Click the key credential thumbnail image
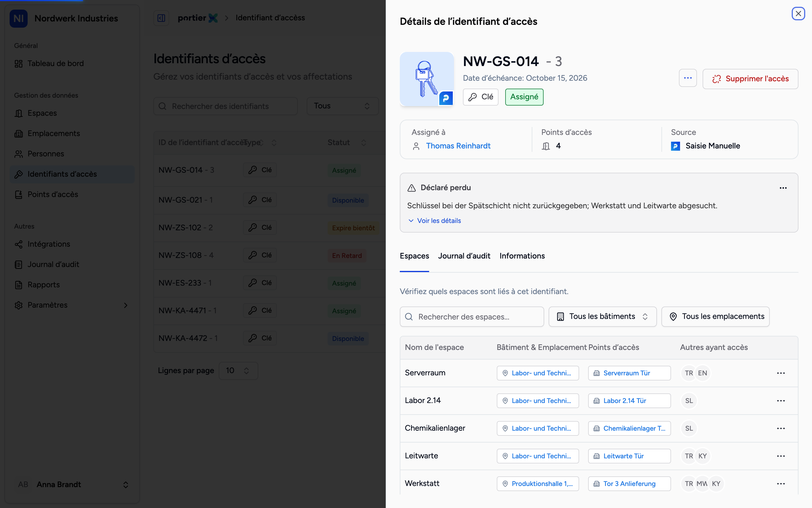Viewport: 812px width, 508px height. [427, 79]
